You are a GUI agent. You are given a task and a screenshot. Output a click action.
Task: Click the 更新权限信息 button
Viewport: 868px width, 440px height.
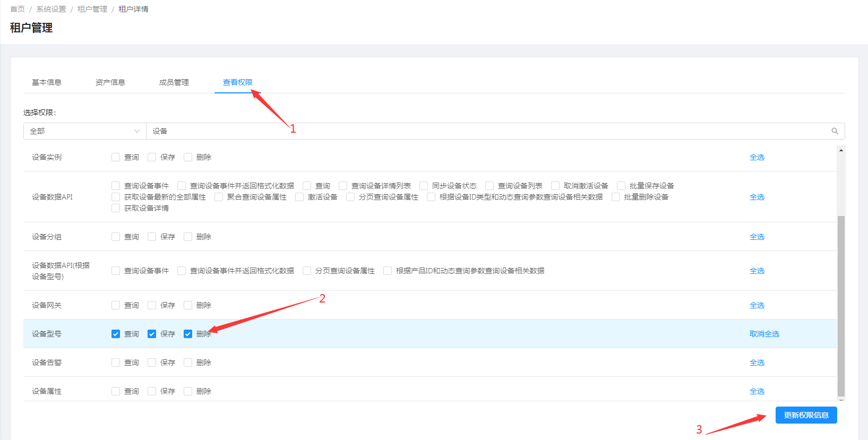point(806,415)
